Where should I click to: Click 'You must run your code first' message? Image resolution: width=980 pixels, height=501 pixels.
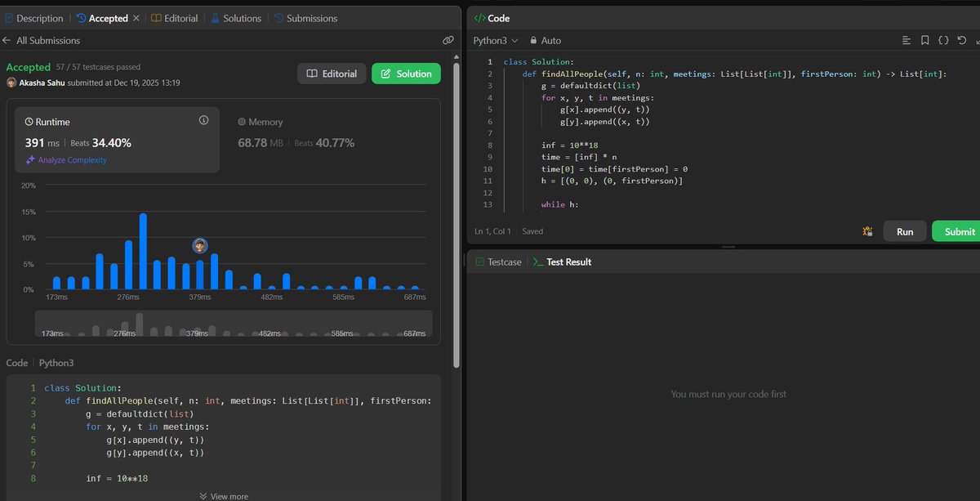tap(728, 394)
